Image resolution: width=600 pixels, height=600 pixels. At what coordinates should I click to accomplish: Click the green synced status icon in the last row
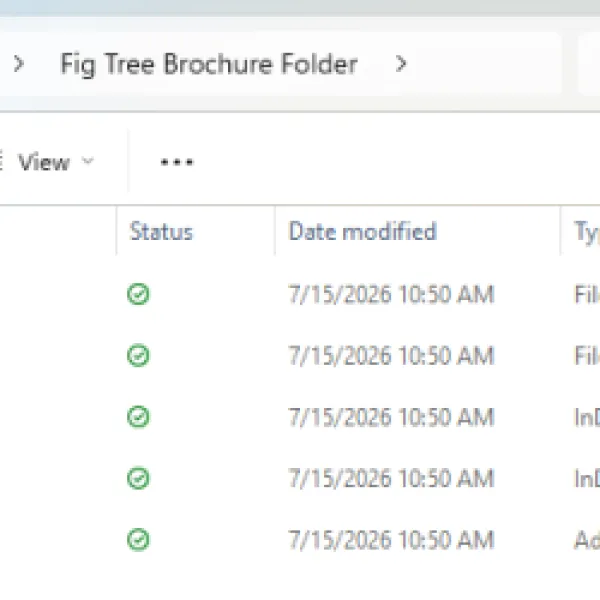click(x=138, y=540)
